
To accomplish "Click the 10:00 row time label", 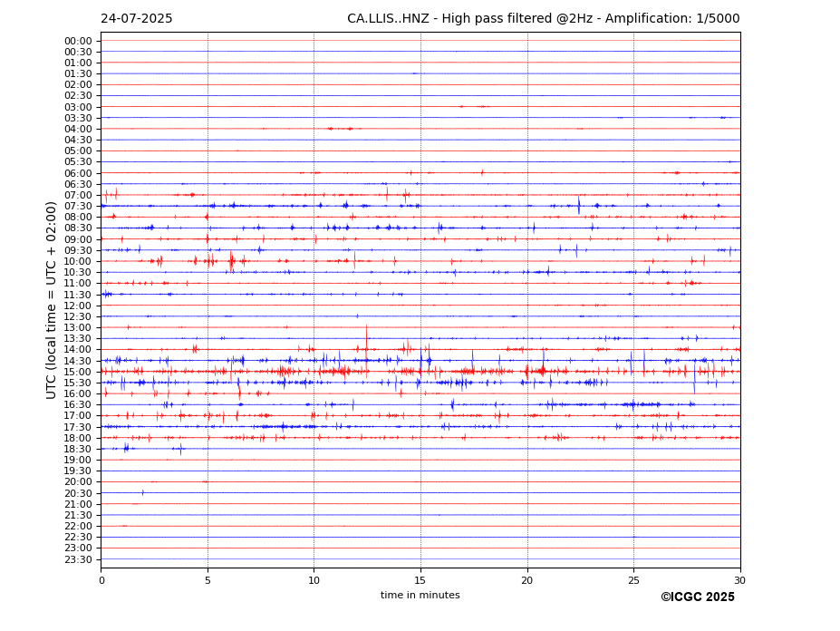I will (78, 262).
